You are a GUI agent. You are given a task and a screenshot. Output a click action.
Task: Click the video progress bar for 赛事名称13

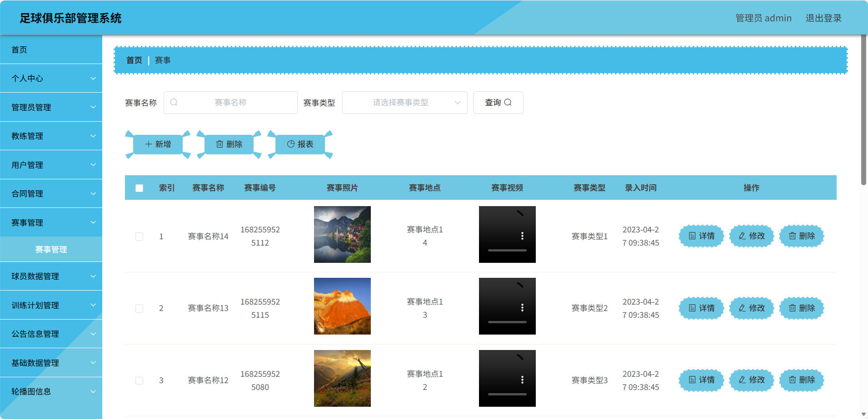click(507, 322)
